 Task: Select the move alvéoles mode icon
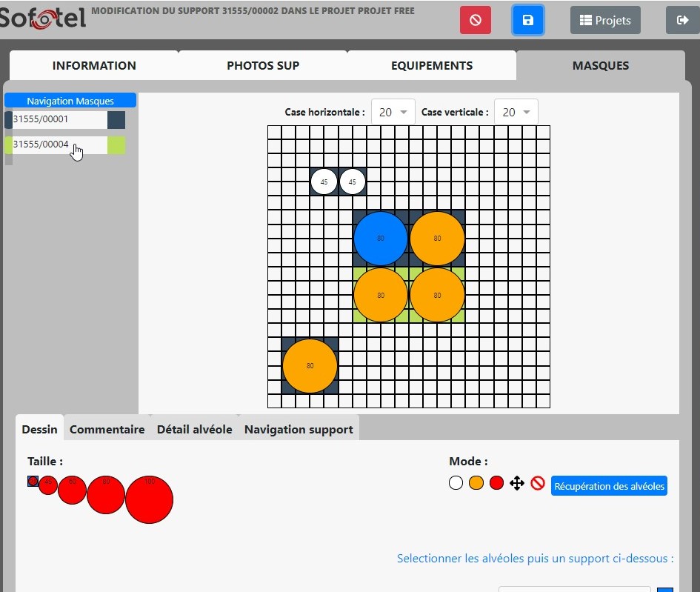(516, 482)
